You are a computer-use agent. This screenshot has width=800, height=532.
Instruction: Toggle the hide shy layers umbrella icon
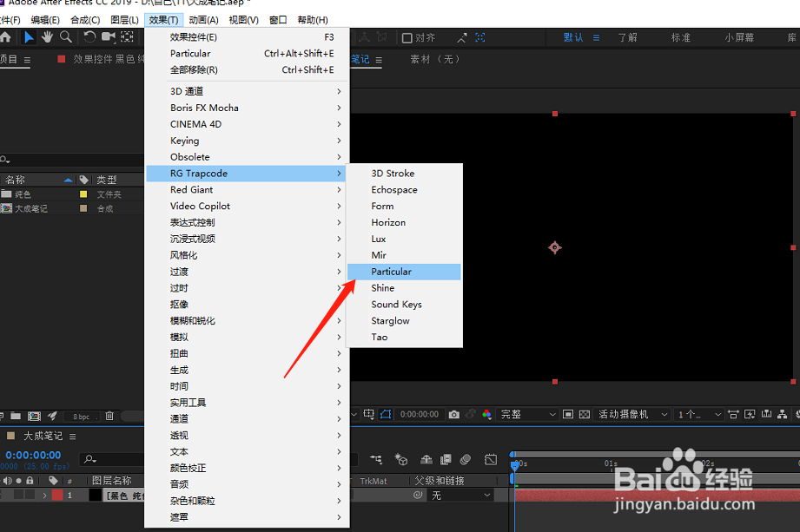(426, 460)
